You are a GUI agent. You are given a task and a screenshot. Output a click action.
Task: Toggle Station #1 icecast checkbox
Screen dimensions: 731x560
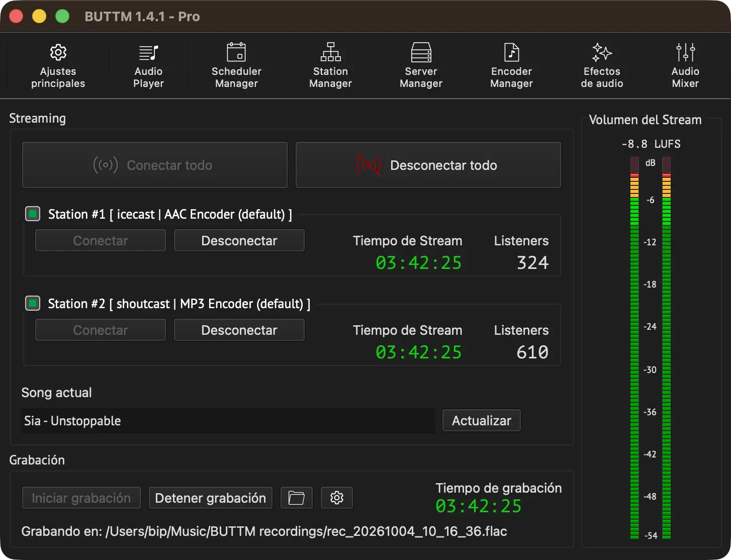click(x=33, y=214)
